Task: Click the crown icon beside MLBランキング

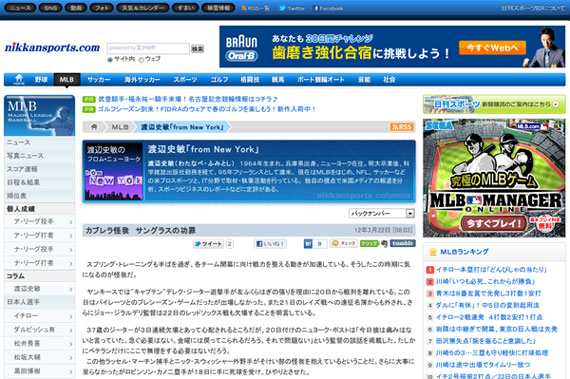Action: click(433, 252)
